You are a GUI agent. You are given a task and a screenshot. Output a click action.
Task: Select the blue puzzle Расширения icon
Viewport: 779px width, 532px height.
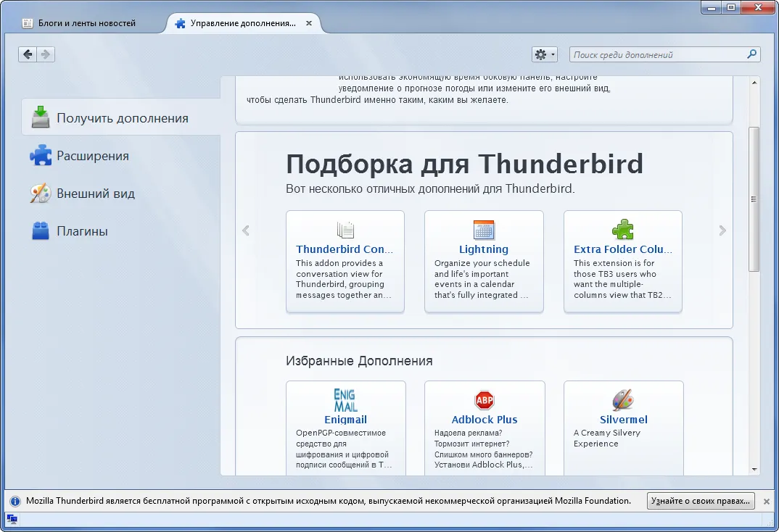(40, 155)
